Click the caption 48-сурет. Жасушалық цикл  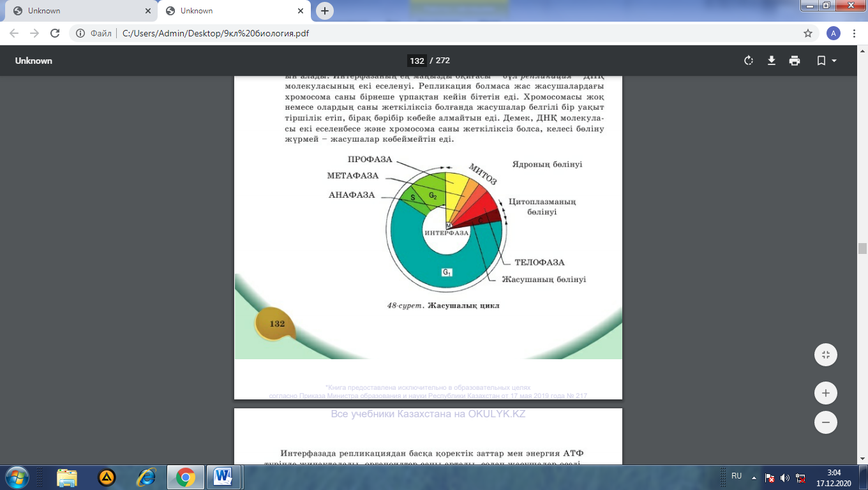[444, 306]
